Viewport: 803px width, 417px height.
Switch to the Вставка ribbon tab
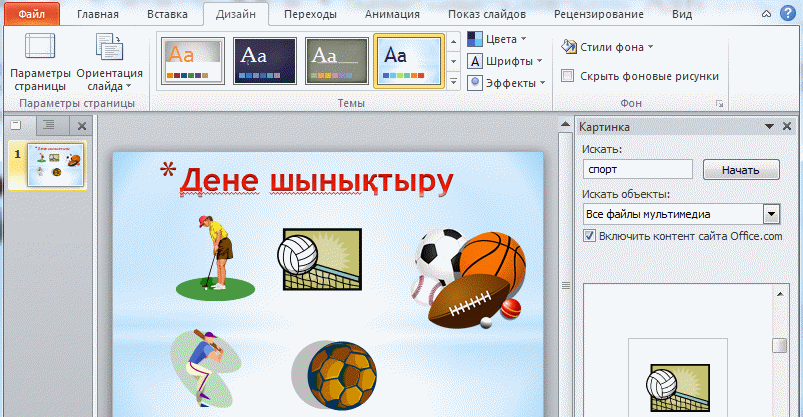pos(167,14)
